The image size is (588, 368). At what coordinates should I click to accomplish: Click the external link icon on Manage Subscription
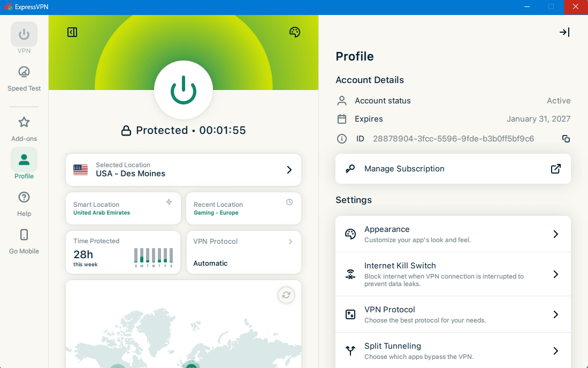[556, 169]
